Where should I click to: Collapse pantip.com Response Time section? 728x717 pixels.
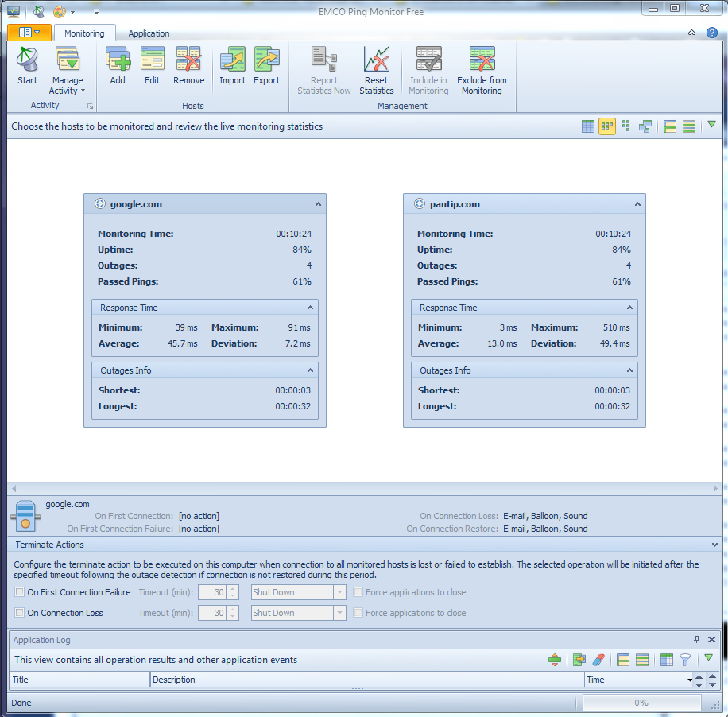click(x=629, y=308)
